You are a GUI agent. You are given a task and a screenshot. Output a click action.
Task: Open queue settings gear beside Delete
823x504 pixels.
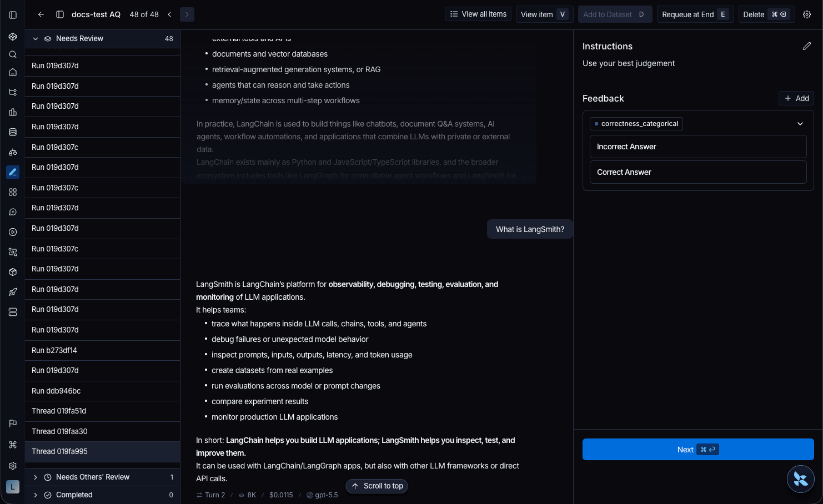tap(807, 14)
